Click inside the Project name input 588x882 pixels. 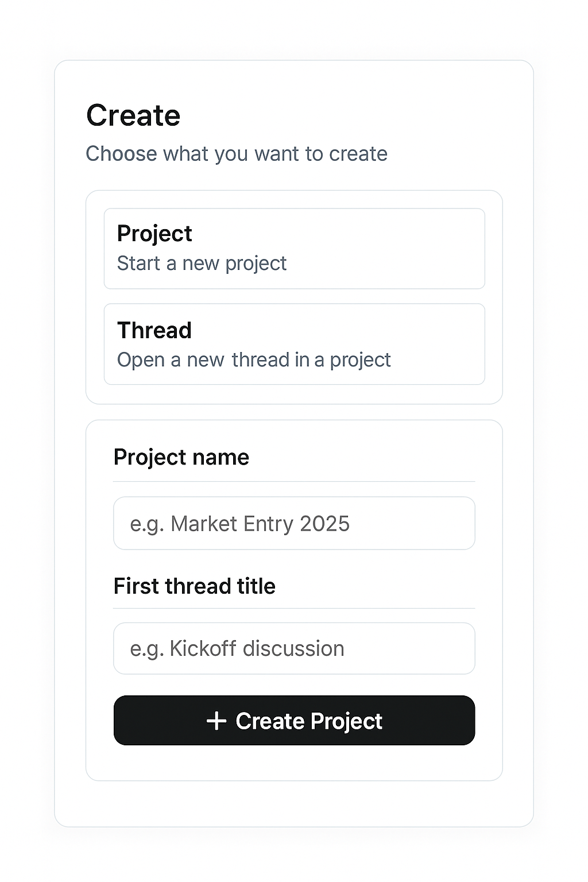tap(294, 523)
